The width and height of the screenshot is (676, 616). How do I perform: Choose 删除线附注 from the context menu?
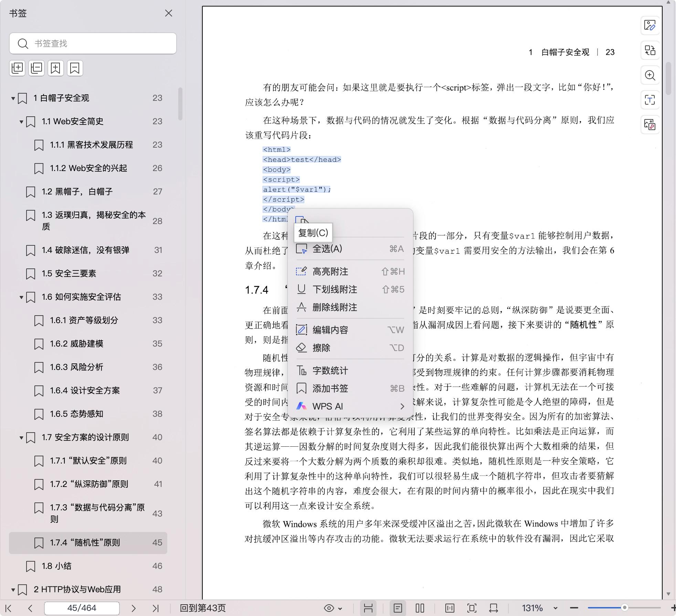coord(350,307)
